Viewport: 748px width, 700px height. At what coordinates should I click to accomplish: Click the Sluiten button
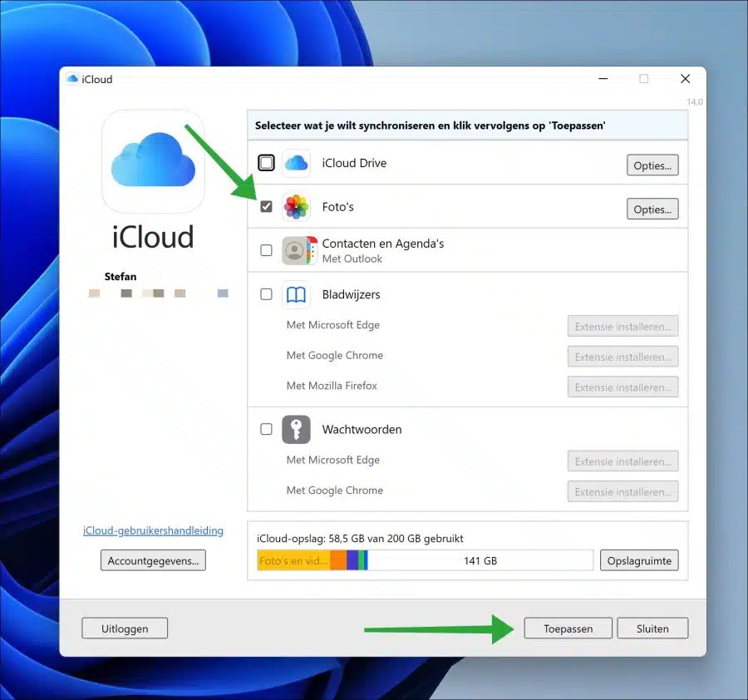652,628
